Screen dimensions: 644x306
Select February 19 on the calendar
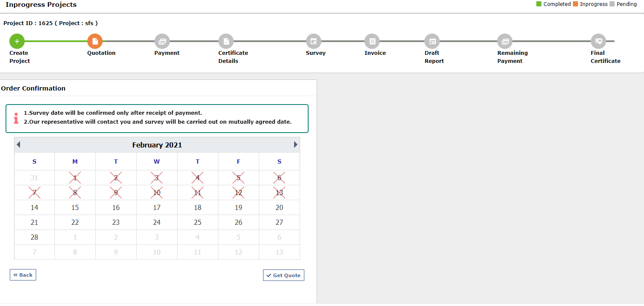[x=238, y=207]
